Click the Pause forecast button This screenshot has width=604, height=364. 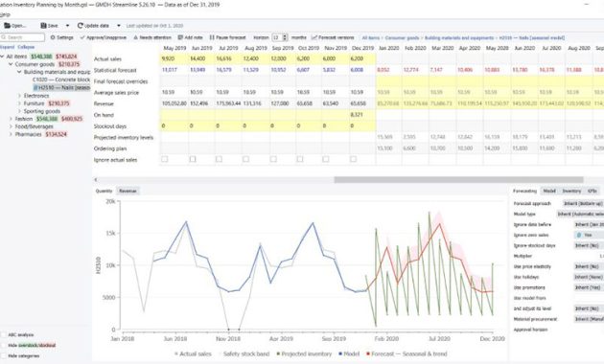227,37
